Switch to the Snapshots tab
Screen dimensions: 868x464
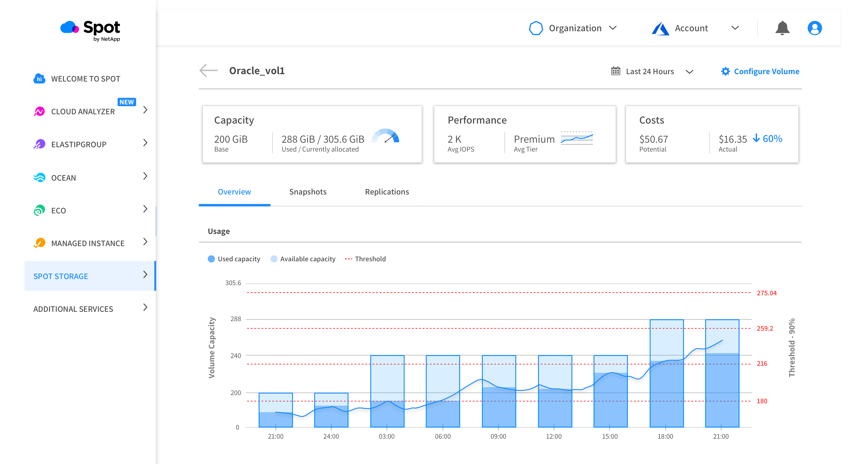tap(308, 192)
